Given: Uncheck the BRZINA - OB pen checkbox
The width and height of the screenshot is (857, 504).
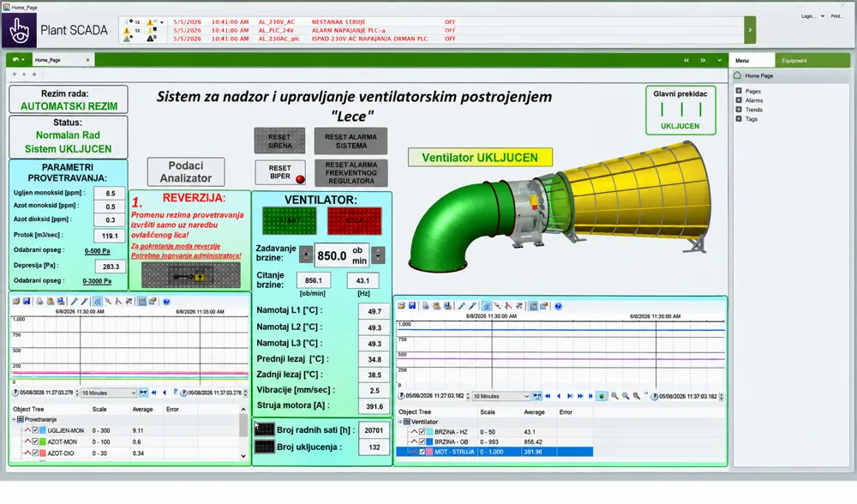Looking at the screenshot, I should coord(422,441).
